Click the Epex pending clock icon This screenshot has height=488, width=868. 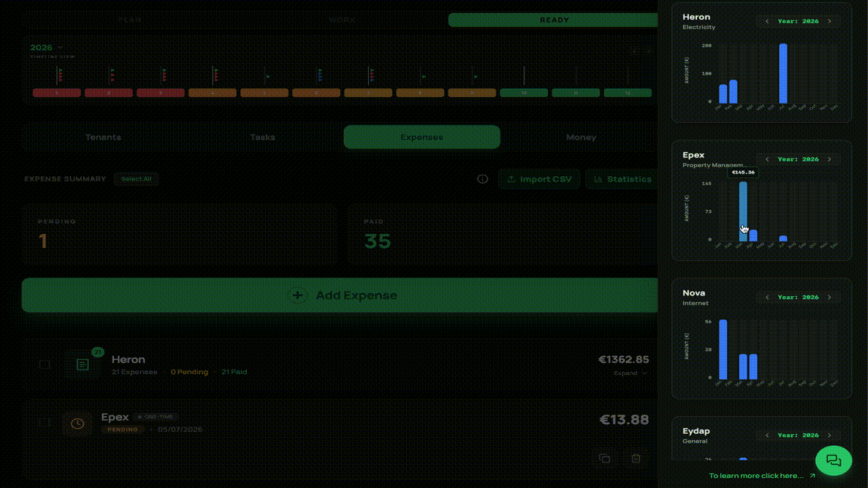[x=77, y=424]
